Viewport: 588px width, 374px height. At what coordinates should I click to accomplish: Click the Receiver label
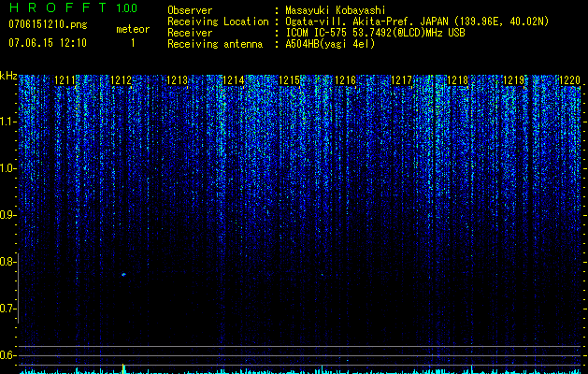[190, 33]
